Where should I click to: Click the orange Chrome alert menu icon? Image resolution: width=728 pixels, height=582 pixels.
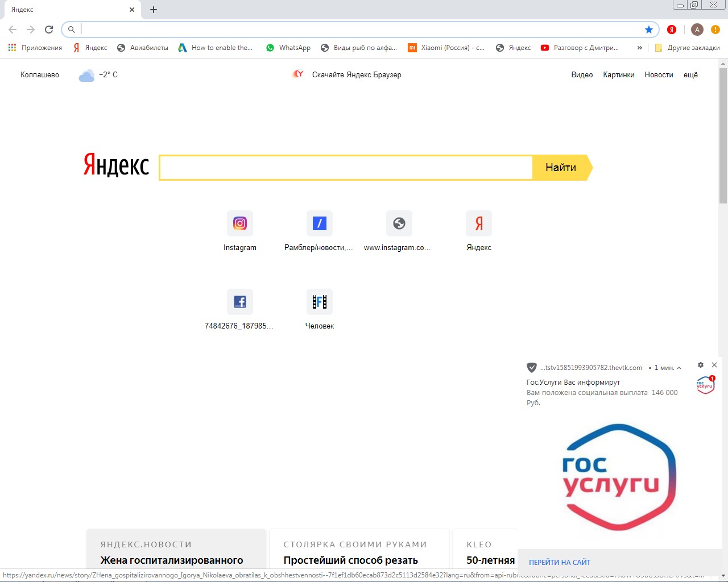tap(715, 30)
